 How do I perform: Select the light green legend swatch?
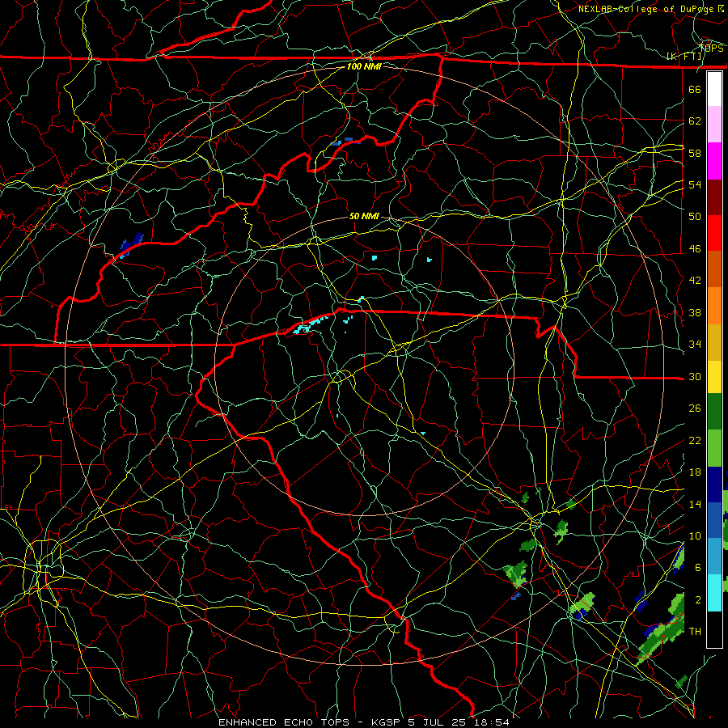(x=714, y=450)
